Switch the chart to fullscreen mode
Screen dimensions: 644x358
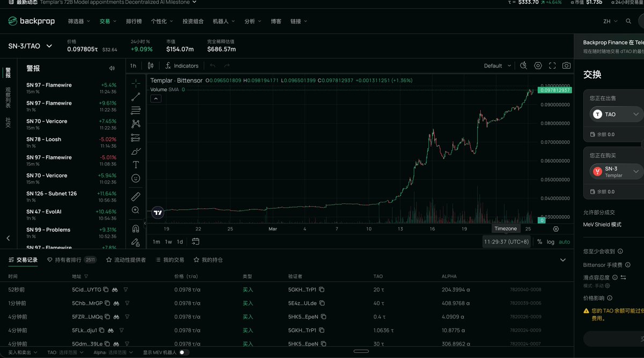[552, 65]
